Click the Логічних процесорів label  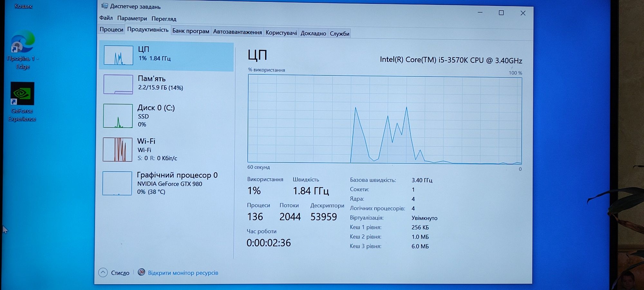(377, 208)
